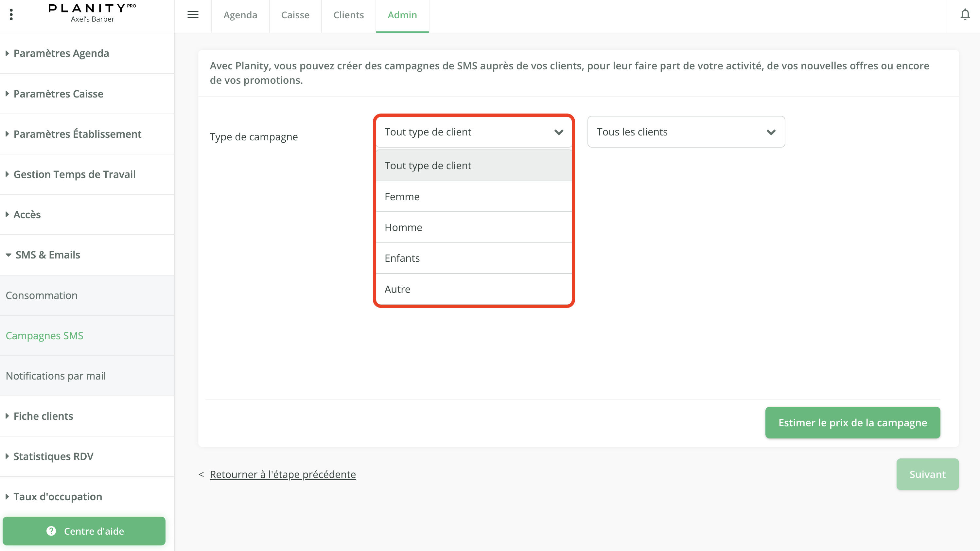980x551 pixels.
Task: Click Estimer le prix de la campagne
Action: (x=852, y=422)
